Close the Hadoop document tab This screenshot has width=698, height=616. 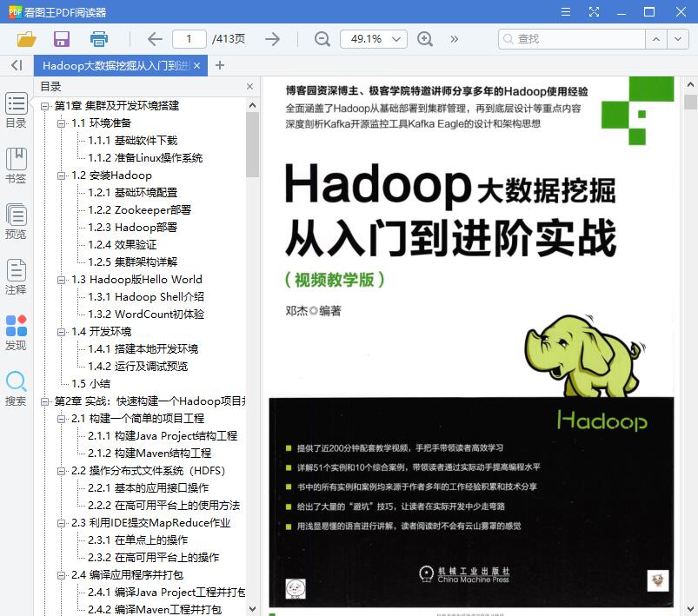click(196, 65)
